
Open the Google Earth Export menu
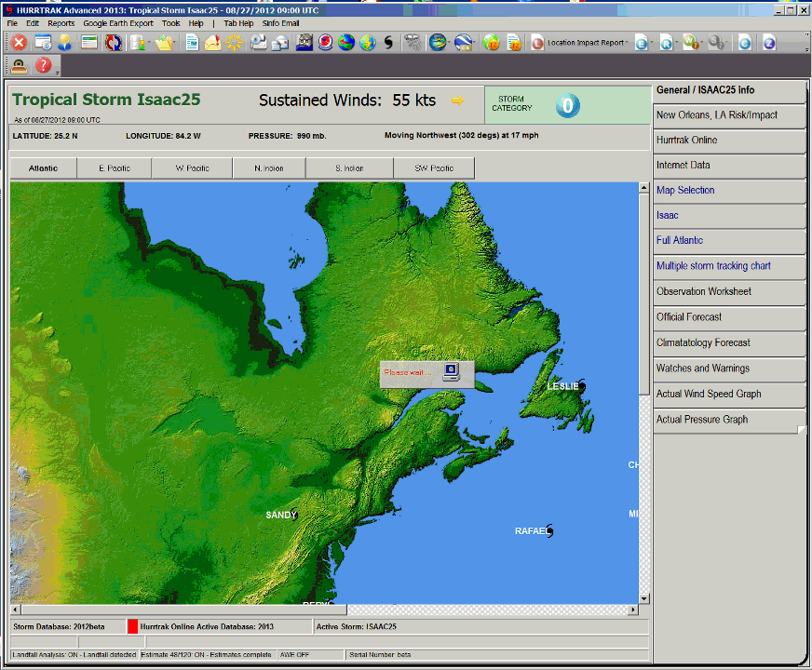pos(118,23)
